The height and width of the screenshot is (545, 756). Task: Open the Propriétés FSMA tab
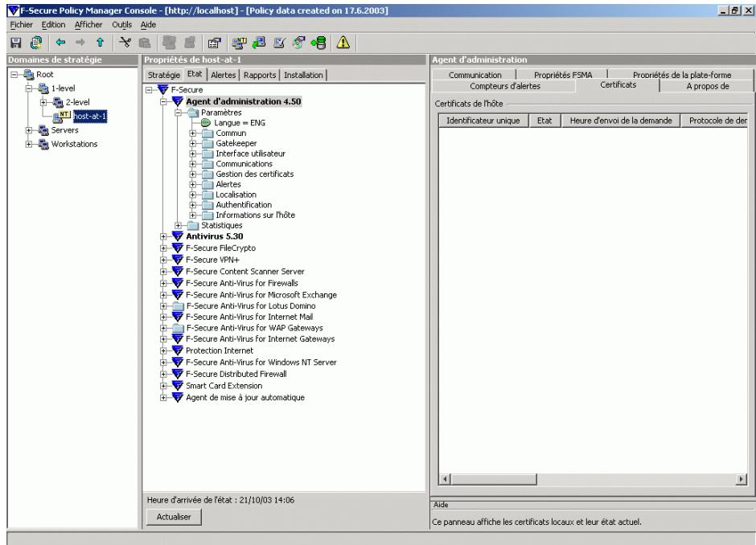[x=563, y=75]
